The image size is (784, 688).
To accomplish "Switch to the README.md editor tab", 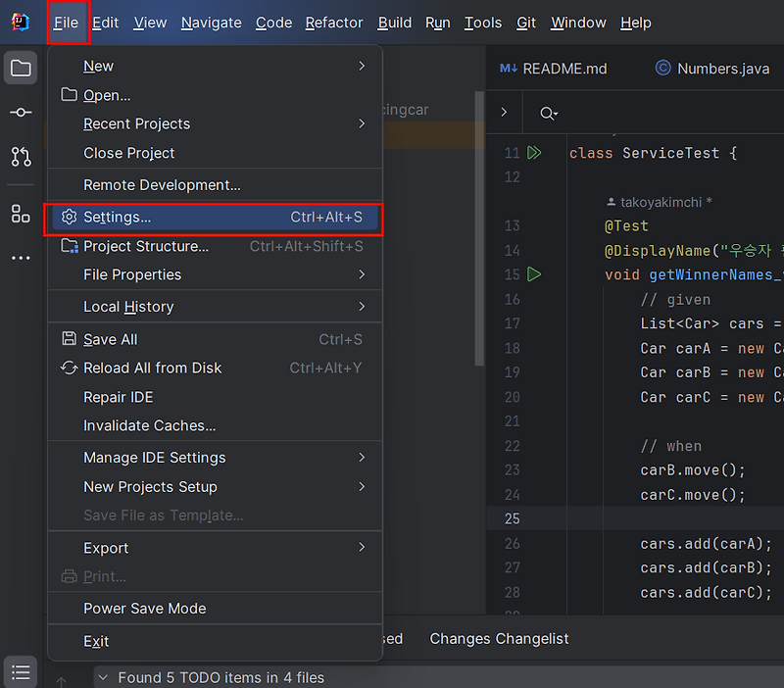I will tap(554, 69).
